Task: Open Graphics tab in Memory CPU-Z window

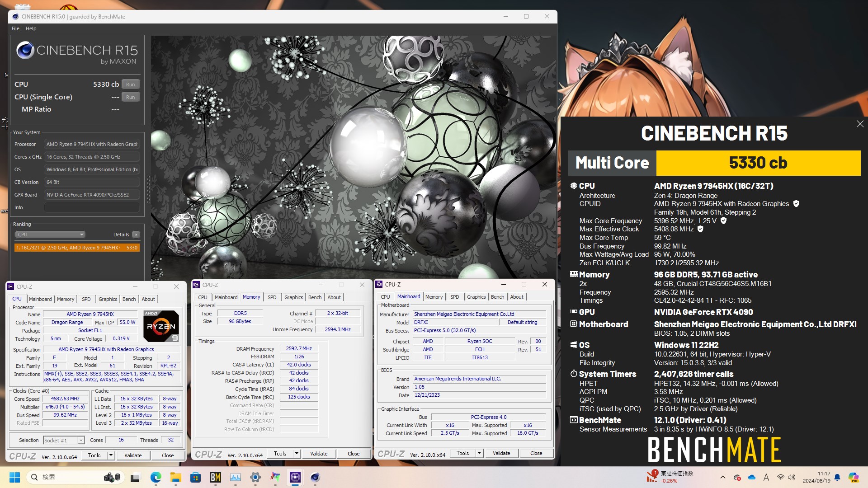Action: coord(293,297)
